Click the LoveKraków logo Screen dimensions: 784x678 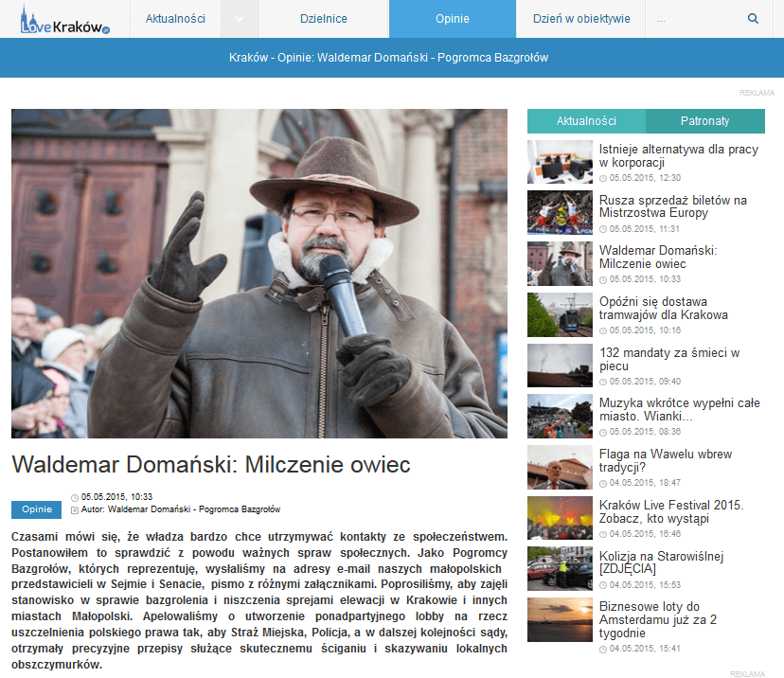point(64,19)
